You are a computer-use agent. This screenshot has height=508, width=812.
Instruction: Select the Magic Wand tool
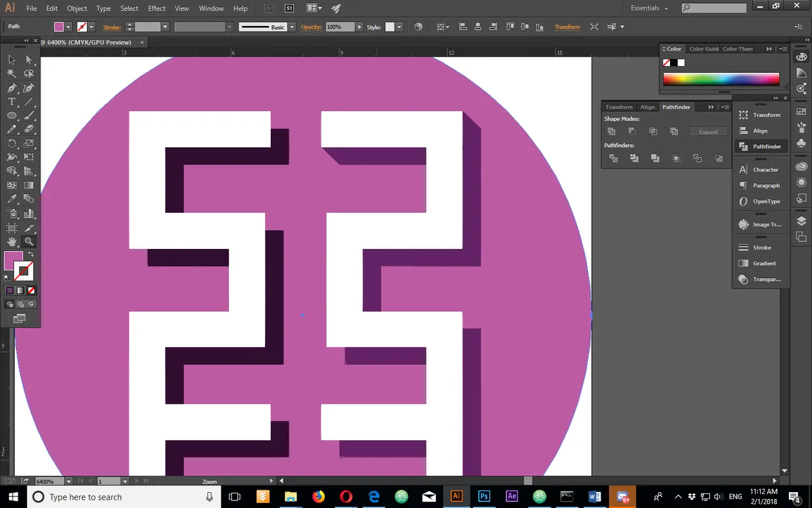click(x=11, y=74)
